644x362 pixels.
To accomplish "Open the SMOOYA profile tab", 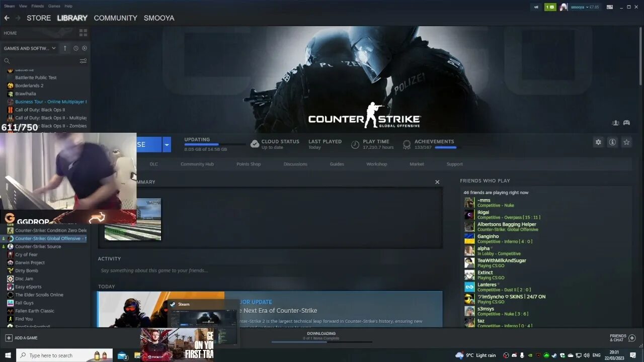I will click(159, 18).
